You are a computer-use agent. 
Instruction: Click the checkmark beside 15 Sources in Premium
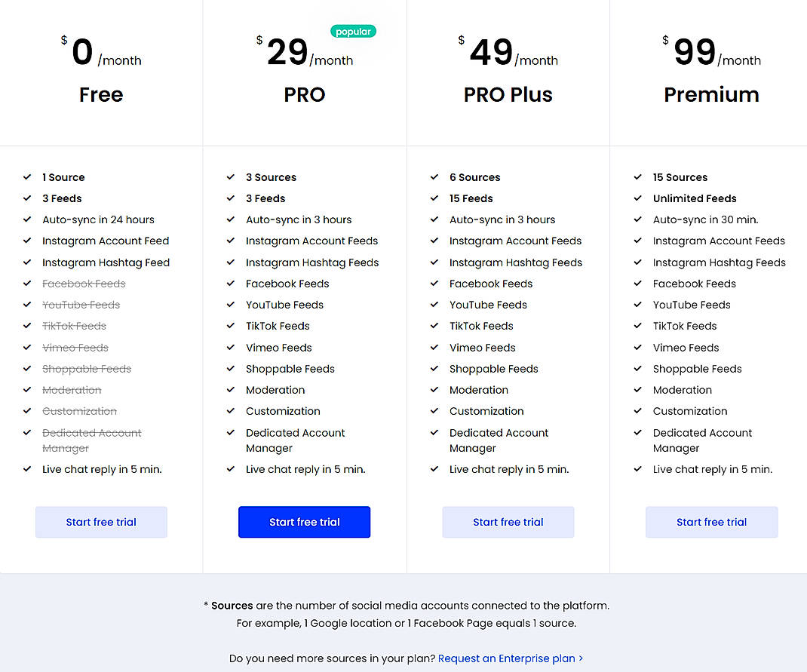pyautogui.click(x=638, y=177)
